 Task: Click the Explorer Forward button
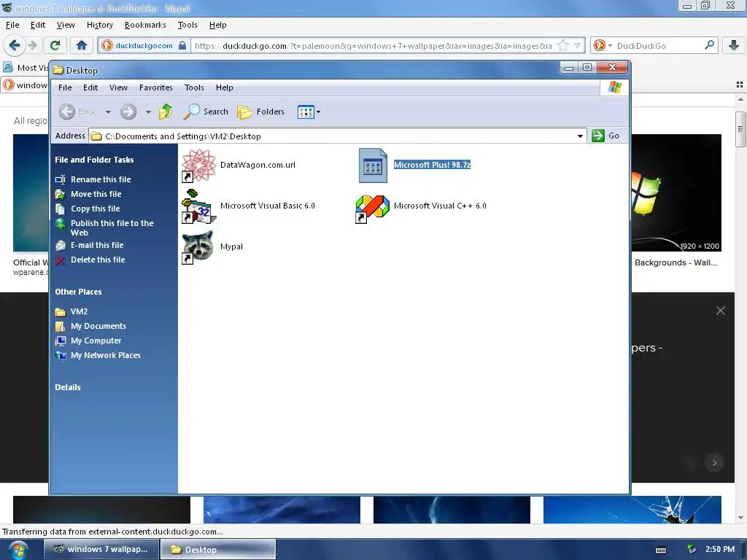128,112
